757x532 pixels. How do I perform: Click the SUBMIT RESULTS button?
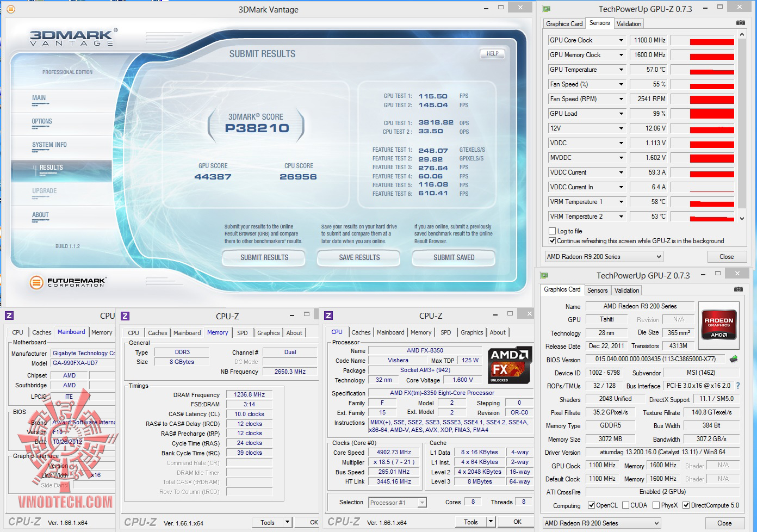[264, 258]
